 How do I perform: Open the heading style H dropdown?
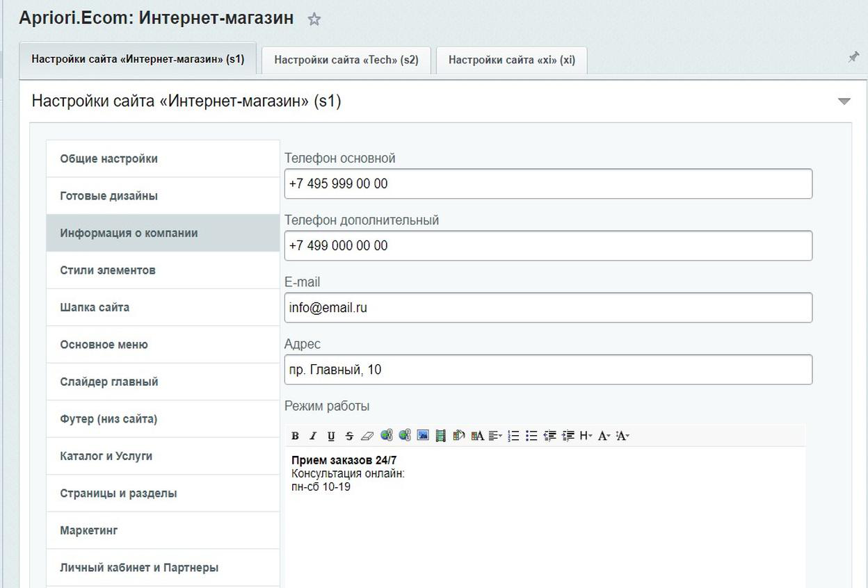[x=586, y=436]
